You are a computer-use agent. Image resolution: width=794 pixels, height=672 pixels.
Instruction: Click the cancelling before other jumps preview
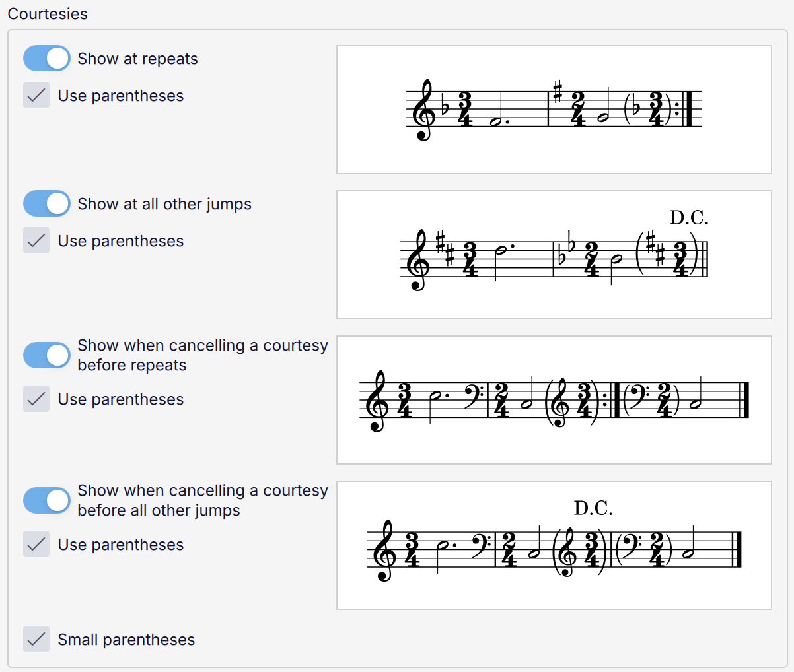554,545
